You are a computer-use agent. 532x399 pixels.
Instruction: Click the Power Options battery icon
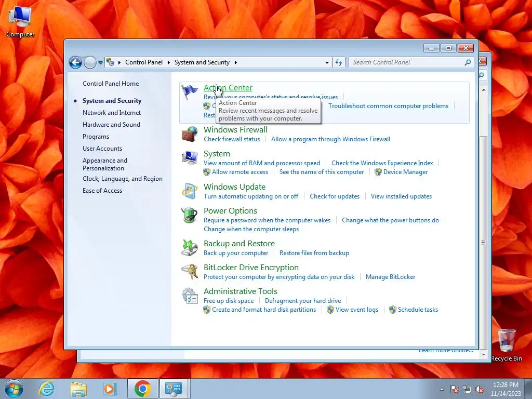(x=189, y=215)
